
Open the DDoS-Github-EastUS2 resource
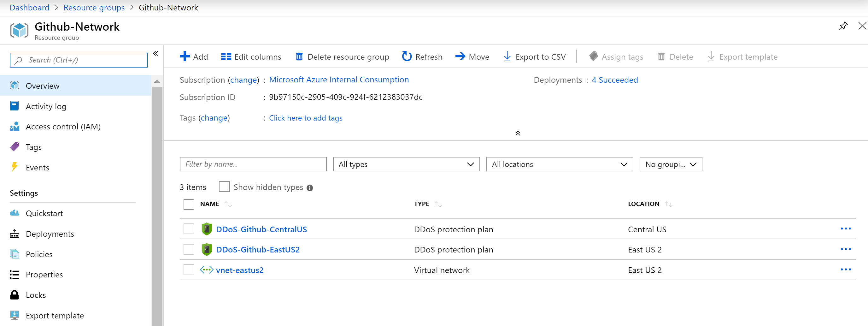(257, 250)
